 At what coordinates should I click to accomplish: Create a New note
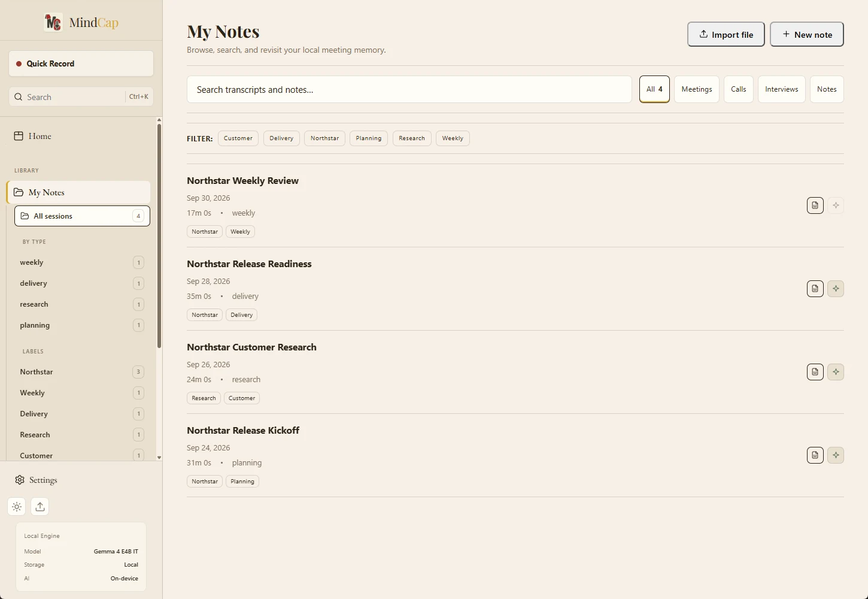[x=807, y=34]
